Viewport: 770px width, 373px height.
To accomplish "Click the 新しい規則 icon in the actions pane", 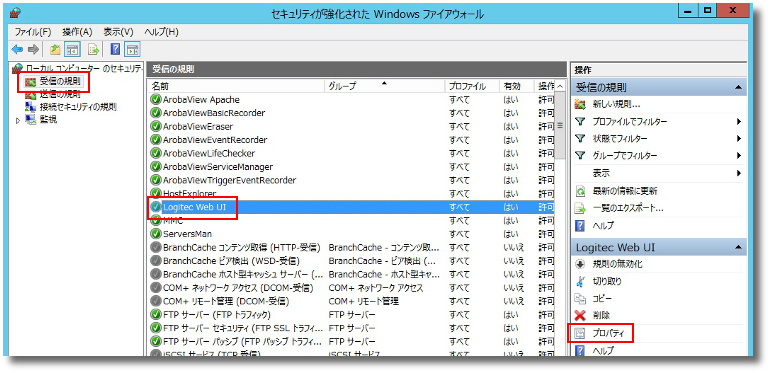I will (x=581, y=105).
